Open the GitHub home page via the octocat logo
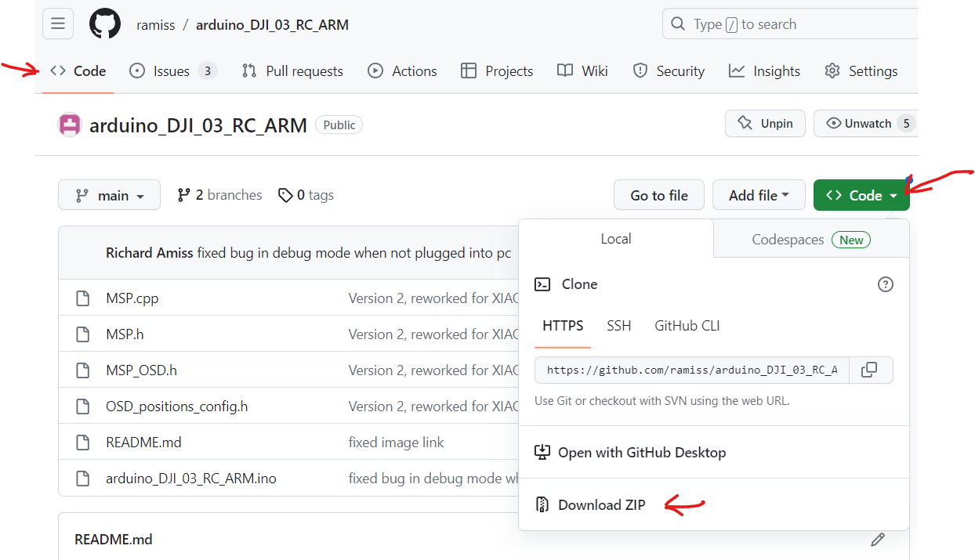This screenshot has height=560, width=975. tap(105, 23)
